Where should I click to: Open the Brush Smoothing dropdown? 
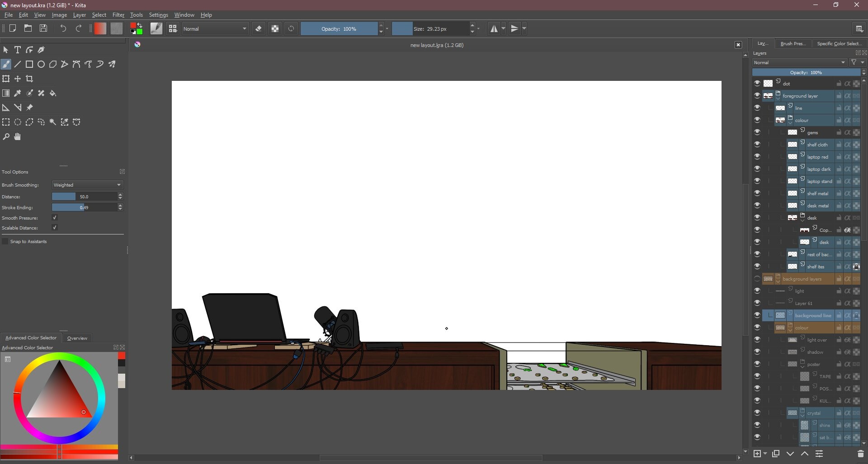pyautogui.click(x=87, y=185)
